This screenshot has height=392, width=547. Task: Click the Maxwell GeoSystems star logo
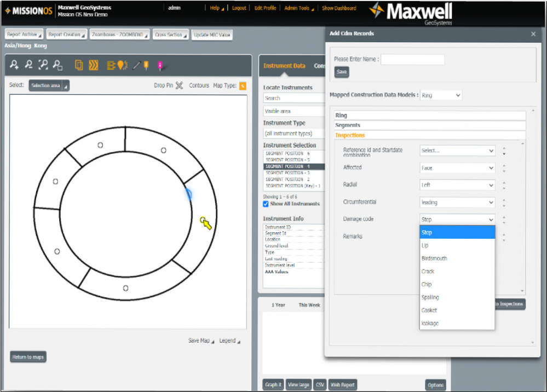pos(376,10)
